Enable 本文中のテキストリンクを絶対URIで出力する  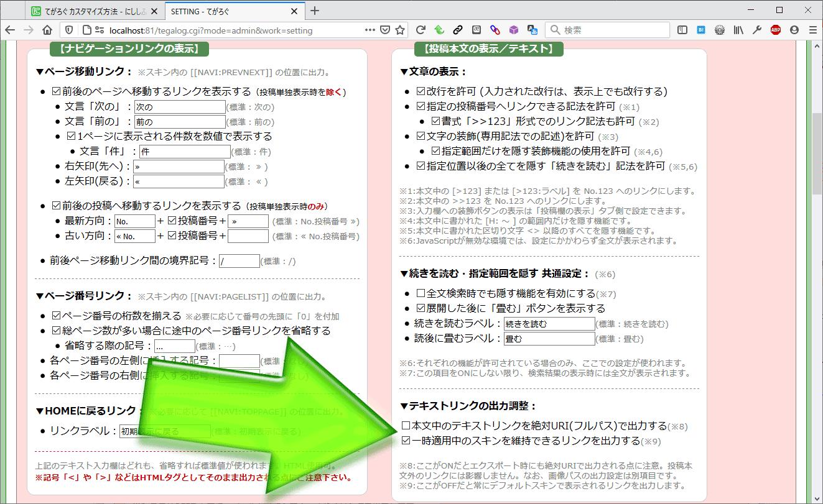(406, 426)
